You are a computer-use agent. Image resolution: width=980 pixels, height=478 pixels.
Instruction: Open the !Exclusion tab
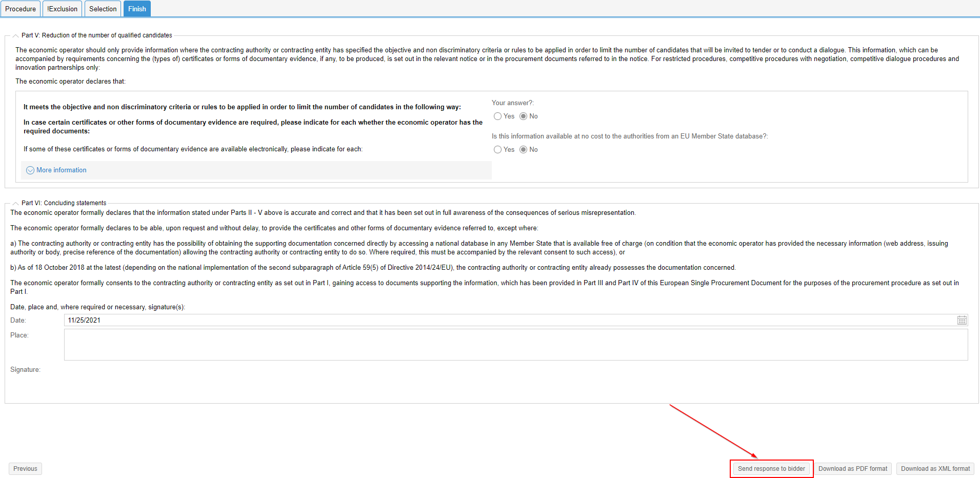pyautogui.click(x=62, y=9)
